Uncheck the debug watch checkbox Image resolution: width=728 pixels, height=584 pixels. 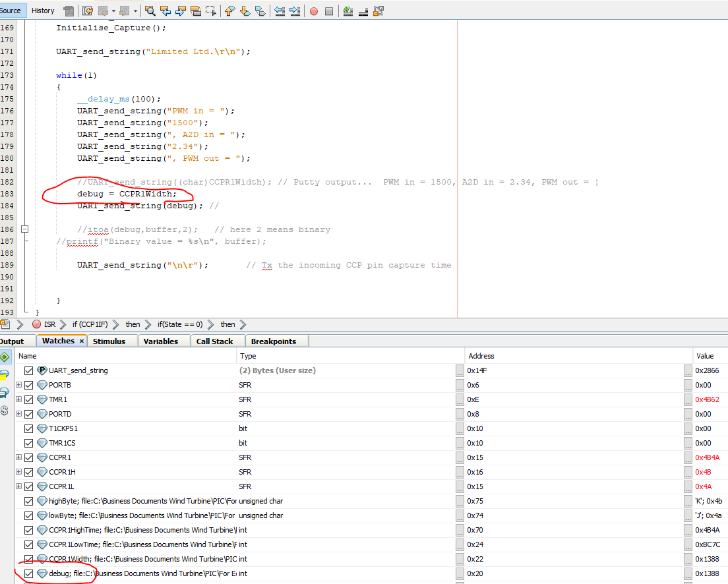click(28, 573)
